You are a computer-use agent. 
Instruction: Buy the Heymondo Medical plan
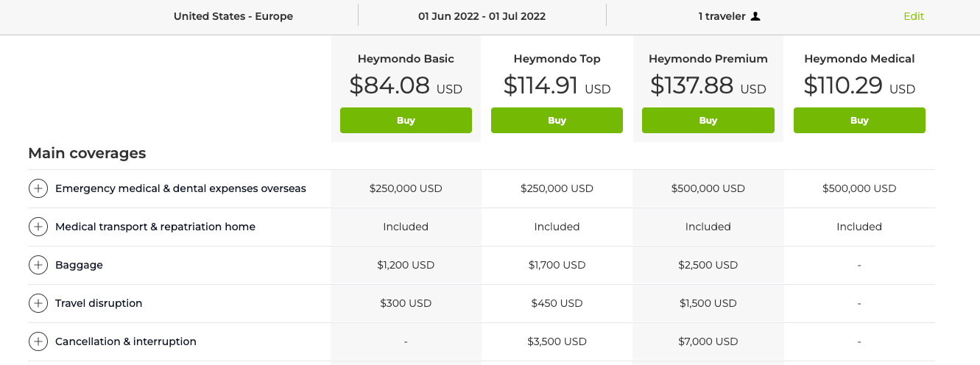coord(859,120)
